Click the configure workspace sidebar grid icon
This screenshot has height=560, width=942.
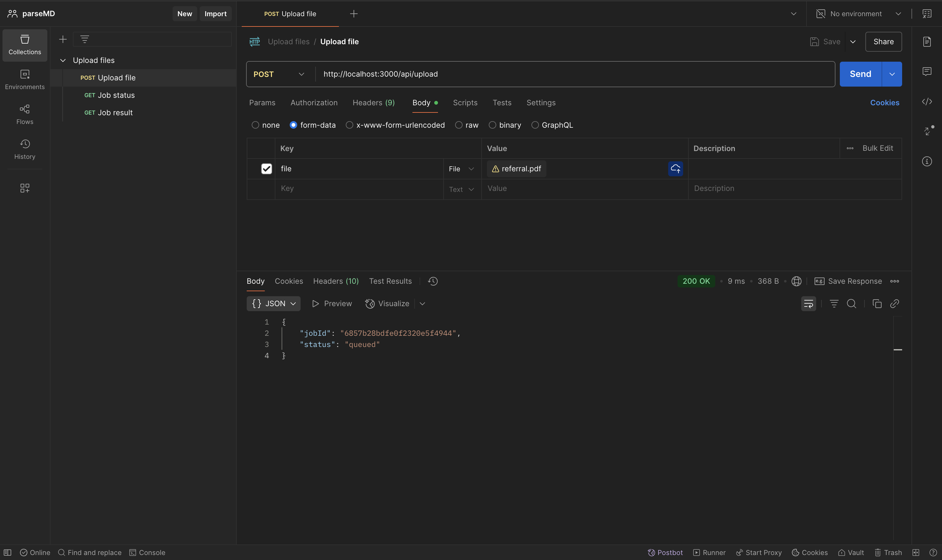coord(25,188)
